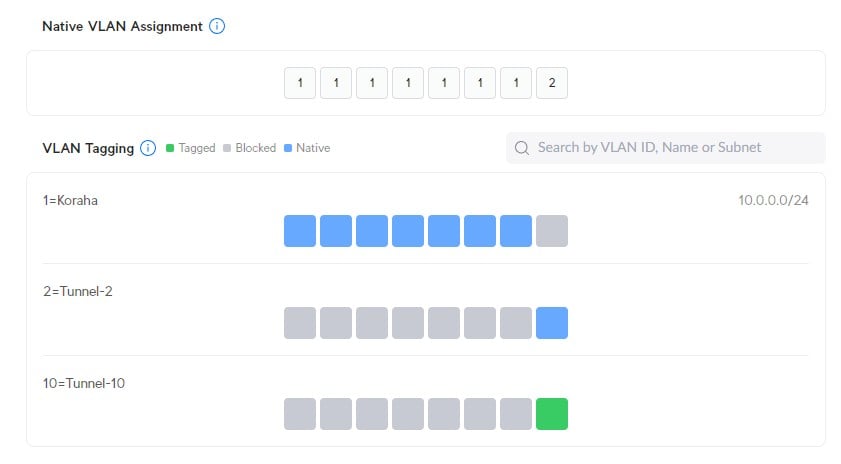Select the 2=Tunnel-2 VLAN label
This screenshot has height=464, width=841.
pos(78,291)
